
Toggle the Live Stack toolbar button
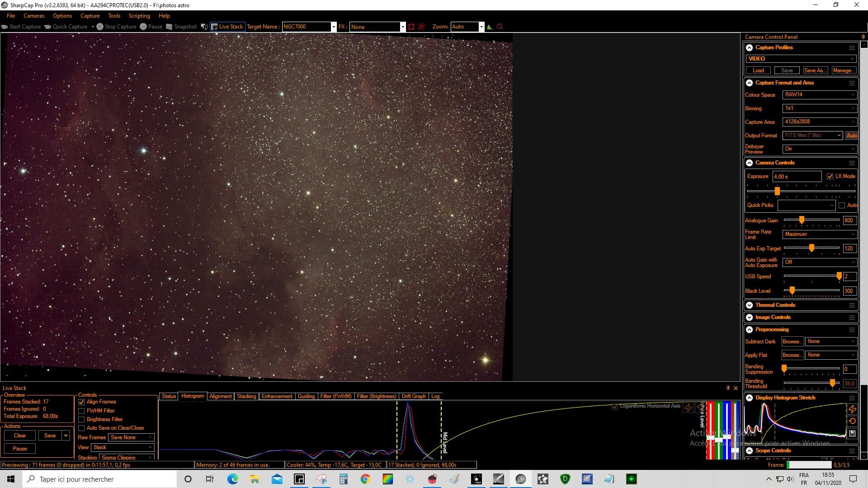227,27
